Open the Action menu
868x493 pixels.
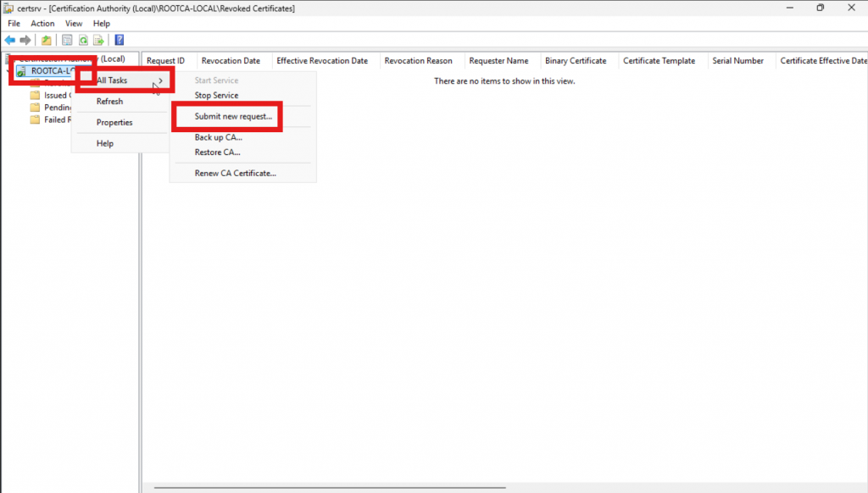pyautogui.click(x=42, y=24)
